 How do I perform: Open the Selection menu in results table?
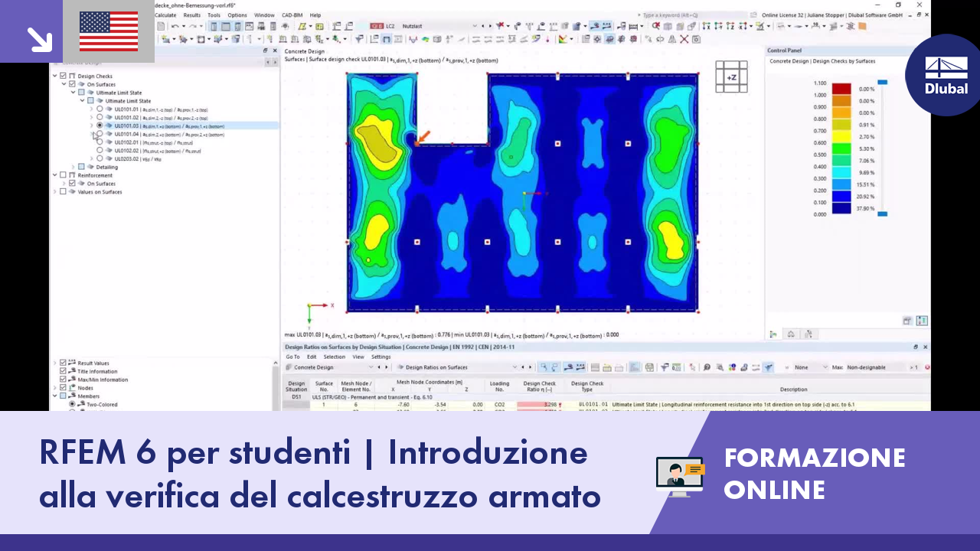(x=334, y=357)
